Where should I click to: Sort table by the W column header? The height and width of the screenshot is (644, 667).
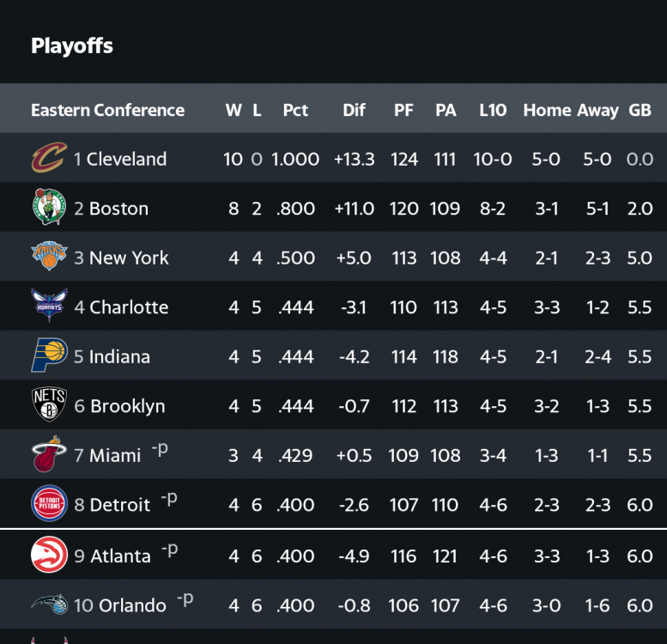233,110
